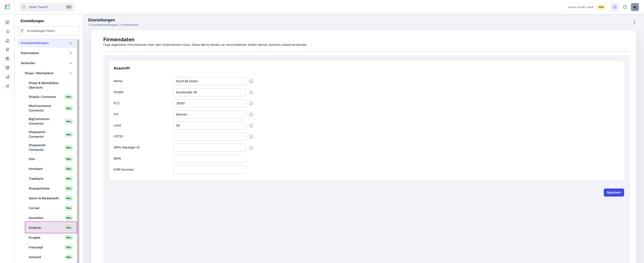Screen dimensions: 644x263
Task: Select Shopify-Connector in the sidebar
Action: pos(42,97)
